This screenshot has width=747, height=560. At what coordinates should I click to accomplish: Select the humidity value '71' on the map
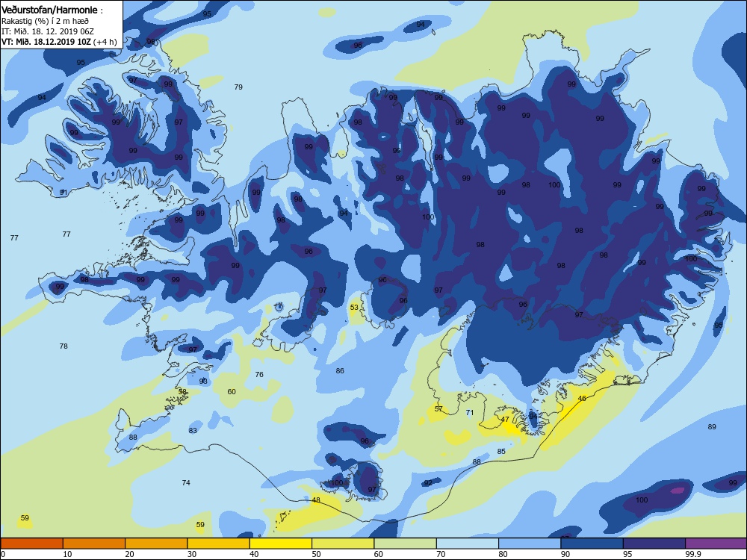(470, 413)
